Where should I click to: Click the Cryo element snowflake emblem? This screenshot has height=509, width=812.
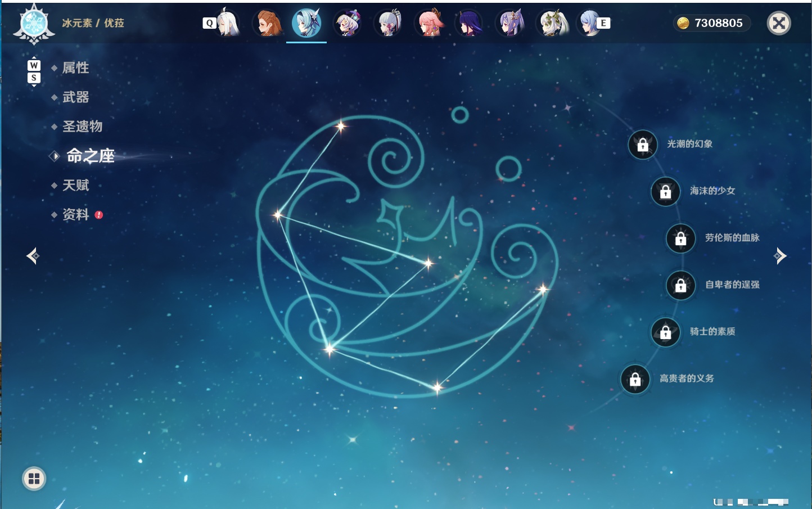[34, 24]
